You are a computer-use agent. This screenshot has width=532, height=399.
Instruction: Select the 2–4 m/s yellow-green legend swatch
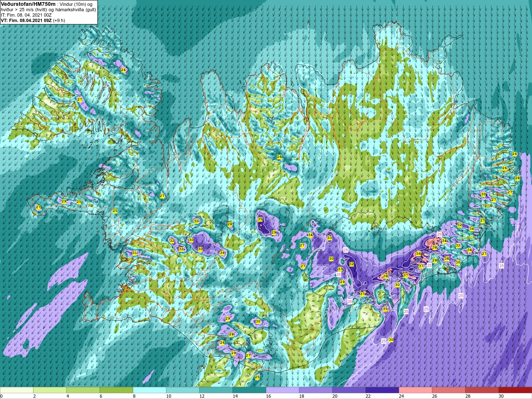pyautogui.click(x=50, y=390)
